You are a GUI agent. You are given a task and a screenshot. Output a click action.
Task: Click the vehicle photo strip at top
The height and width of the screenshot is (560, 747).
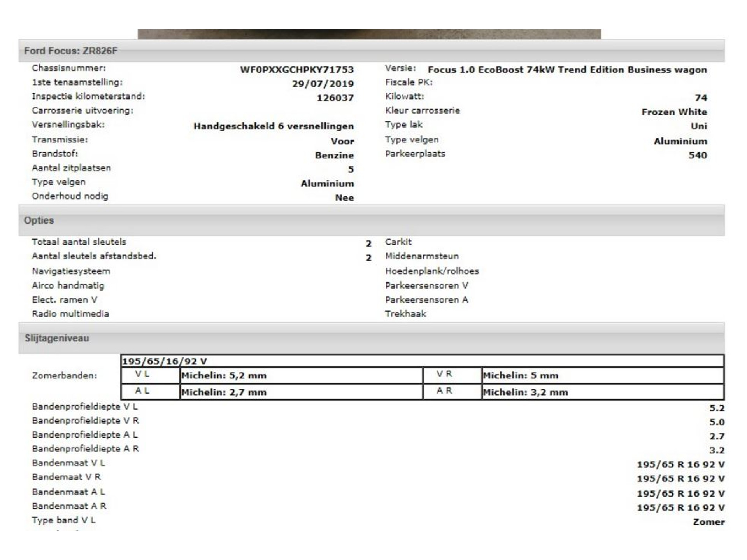tap(369, 34)
